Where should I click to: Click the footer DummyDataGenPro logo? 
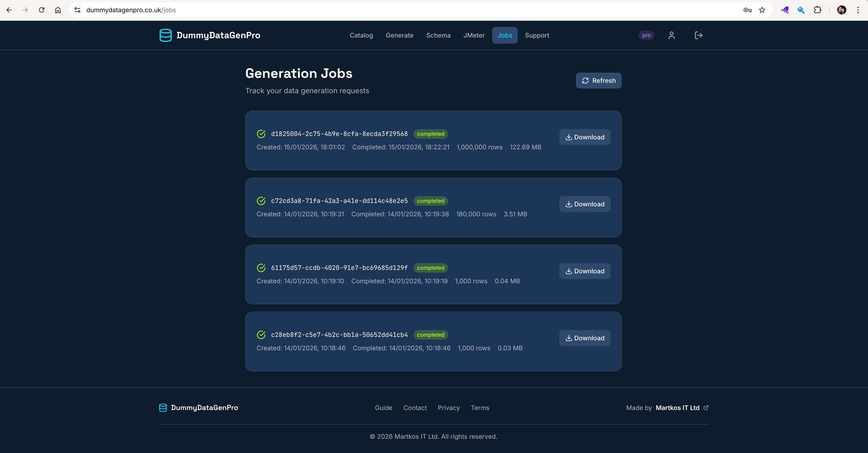pos(163,408)
